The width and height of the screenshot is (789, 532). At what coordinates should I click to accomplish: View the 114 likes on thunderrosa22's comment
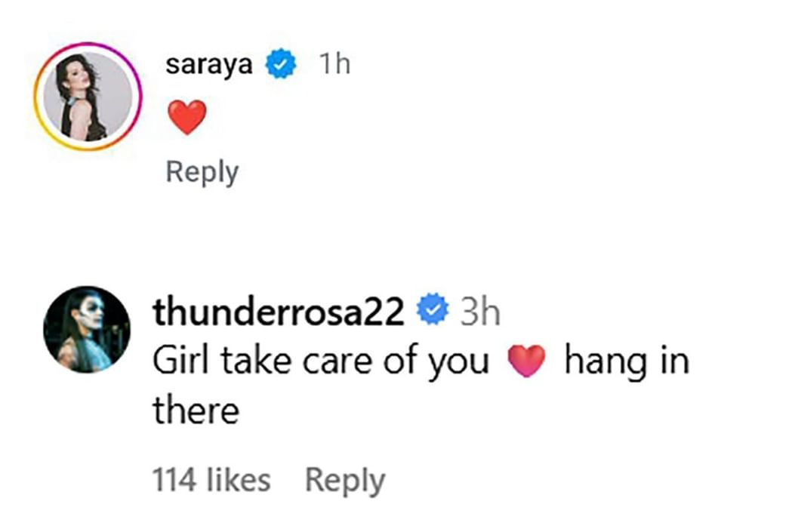click(x=212, y=478)
